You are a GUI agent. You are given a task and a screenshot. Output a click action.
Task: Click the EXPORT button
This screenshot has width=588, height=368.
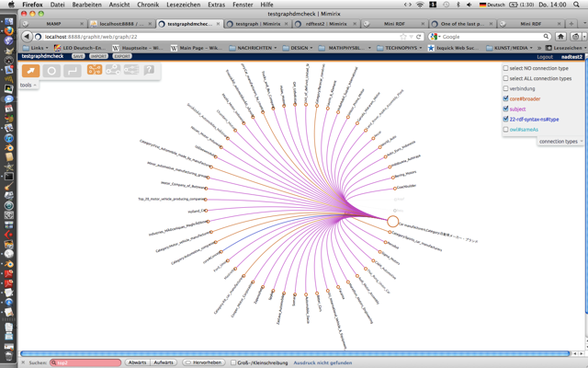(x=122, y=56)
